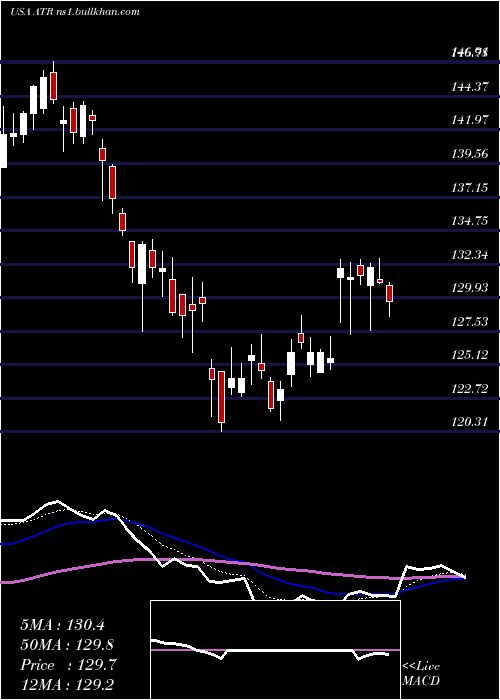Click the 127.53 price level label
500x700 pixels.
(468, 321)
